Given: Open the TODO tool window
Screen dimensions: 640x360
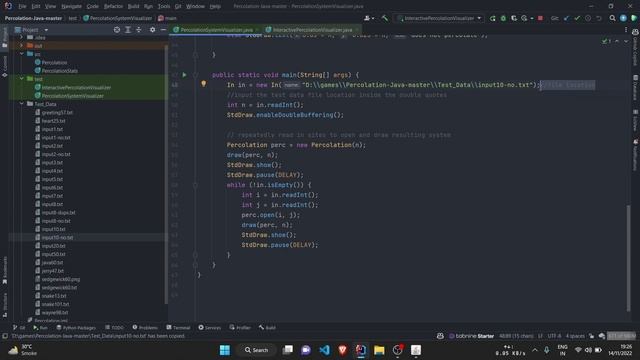Looking at the screenshot, I should point(114,327).
